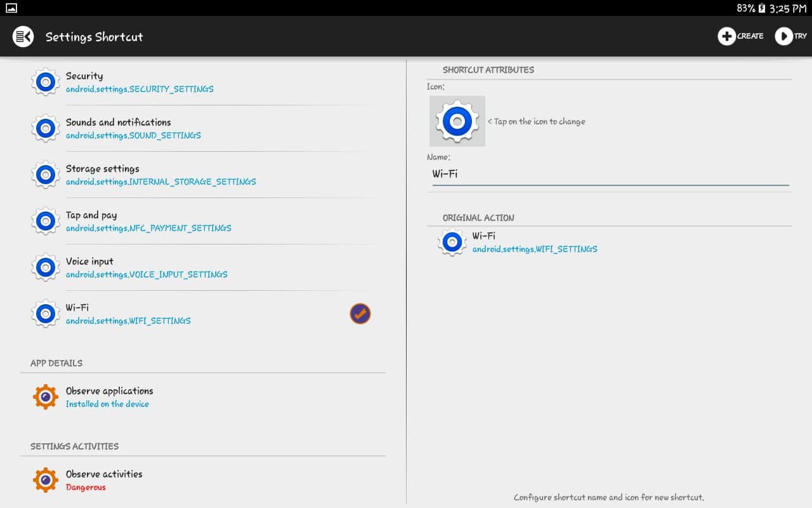Click the Create plus icon
This screenshot has height=508, width=812.
pos(726,36)
